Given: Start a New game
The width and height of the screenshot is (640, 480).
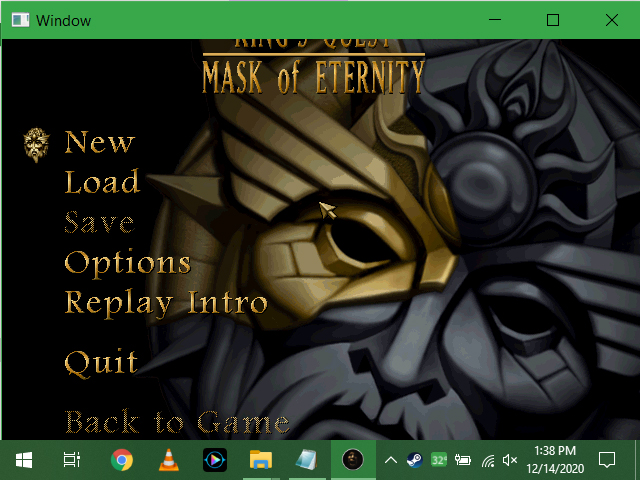Looking at the screenshot, I should 100,142.
